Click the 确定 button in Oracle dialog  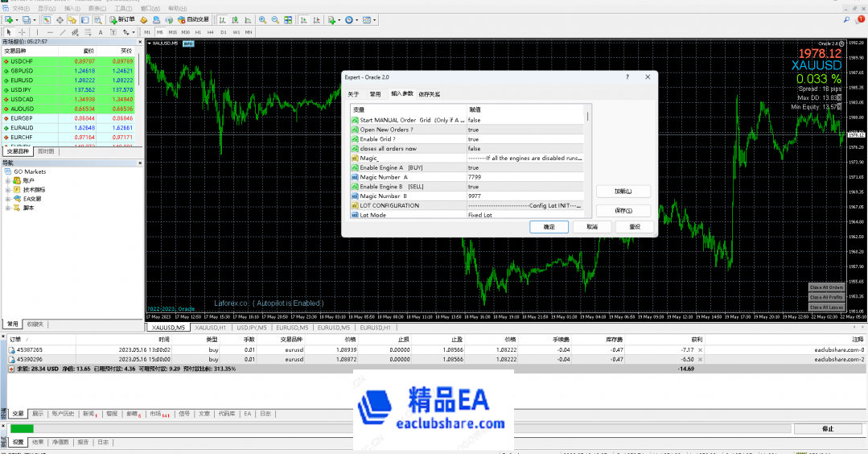[549, 227]
